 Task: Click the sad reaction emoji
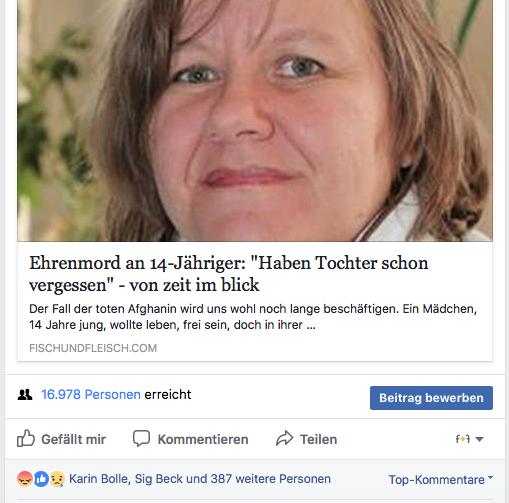point(57,479)
